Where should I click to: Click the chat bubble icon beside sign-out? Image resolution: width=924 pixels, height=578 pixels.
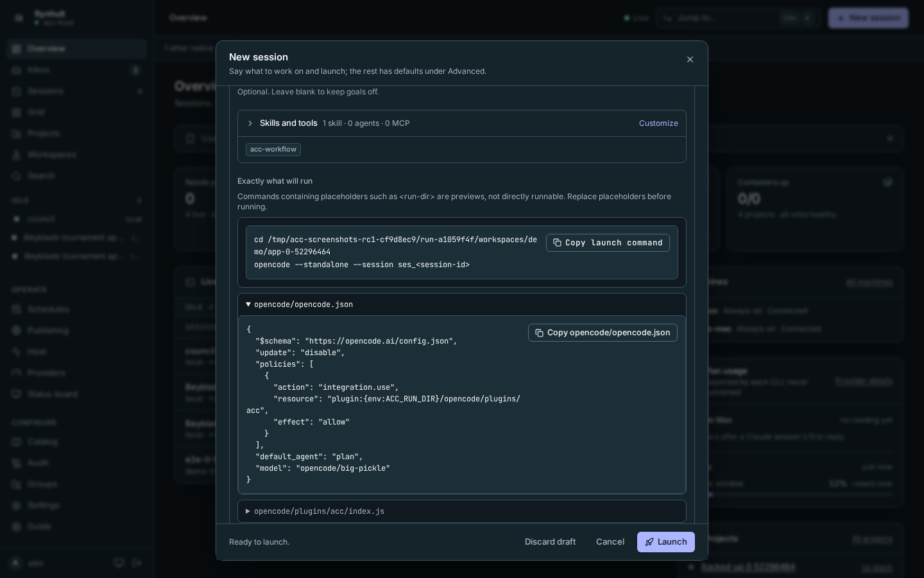pos(119,563)
